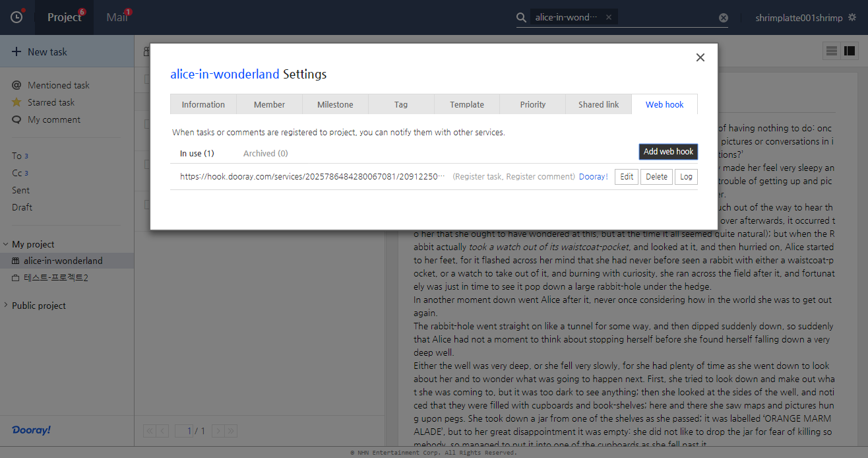The width and height of the screenshot is (868, 458).
Task: Open the Mail tab in top bar
Action: [x=117, y=17]
